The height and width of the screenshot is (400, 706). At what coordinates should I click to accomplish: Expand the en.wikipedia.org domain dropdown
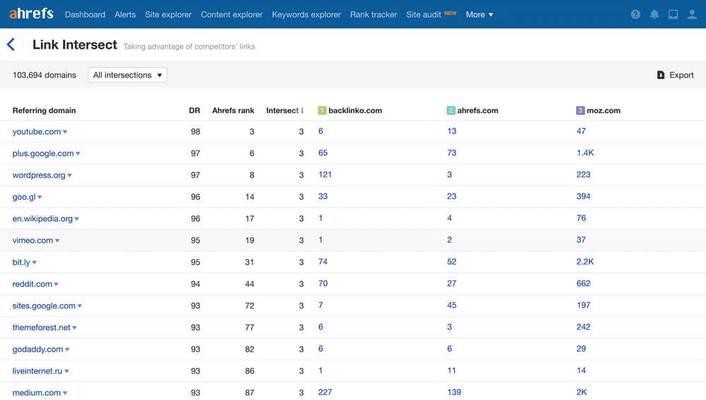pyautogui.click(x=77, y=219)
